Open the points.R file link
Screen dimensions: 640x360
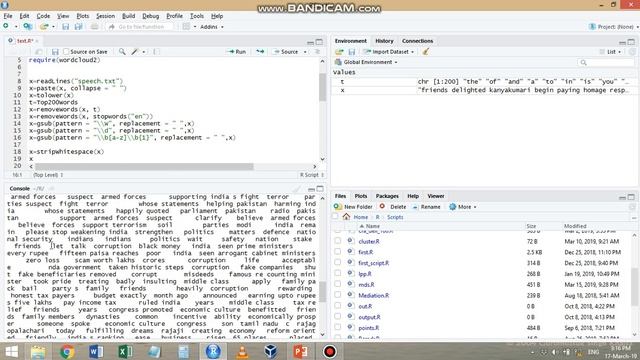pyautogui.click(x=369, y=328)
